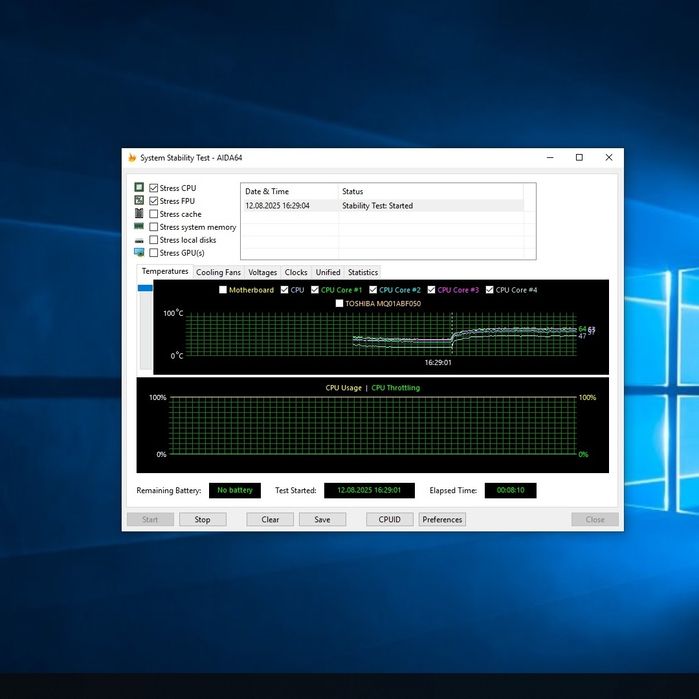Viewport: 699px width, 699px height.
Task: Click the AIDA64 flame icon in title bar
Action: click(x=132, y=157)
